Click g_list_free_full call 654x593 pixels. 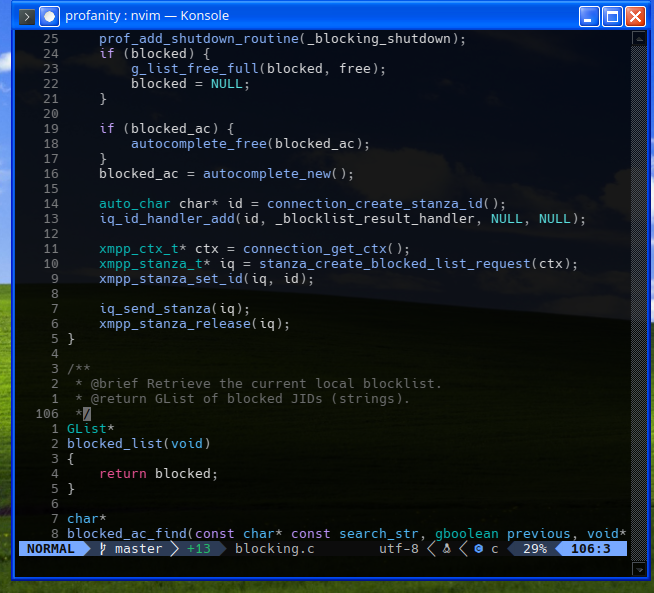click(195, 68)
